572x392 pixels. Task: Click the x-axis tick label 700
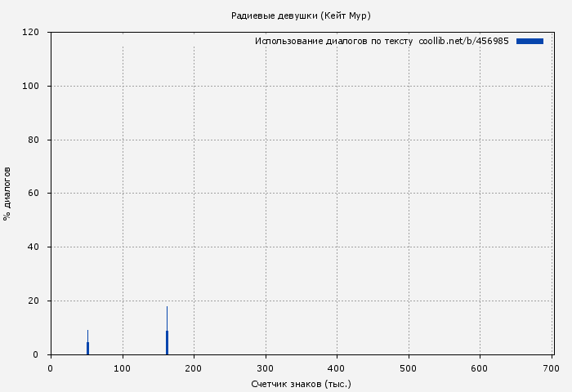(x=552, y=368)
